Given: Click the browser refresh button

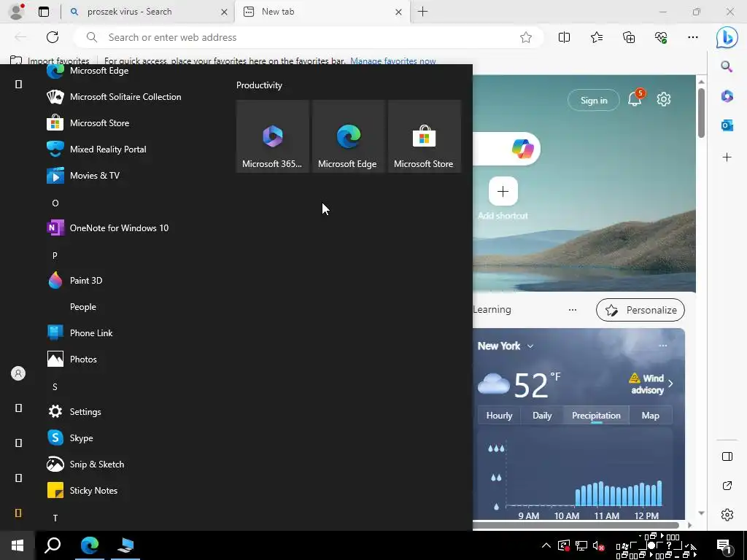Looking at the screenshot, I should tap(53, 37).
